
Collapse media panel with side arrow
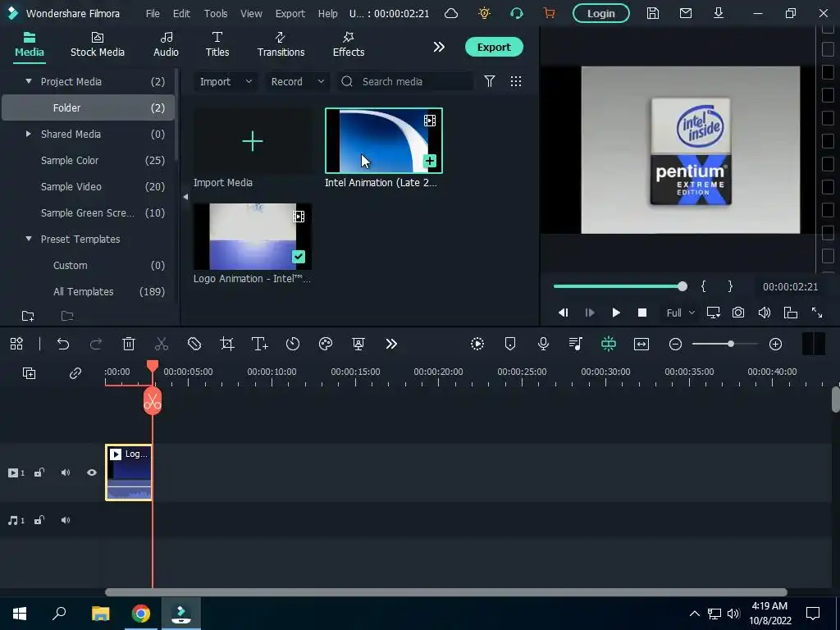(x=185, y=197)
